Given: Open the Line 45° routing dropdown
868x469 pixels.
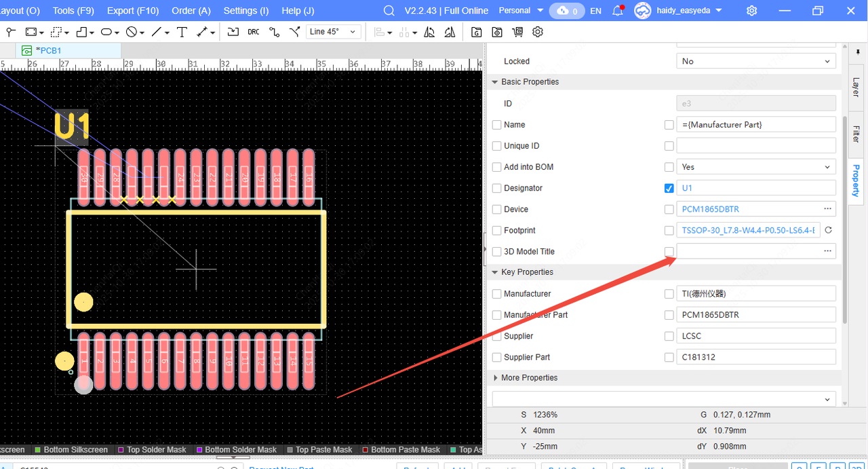Looking at the screenshot, I should (333, 32).
